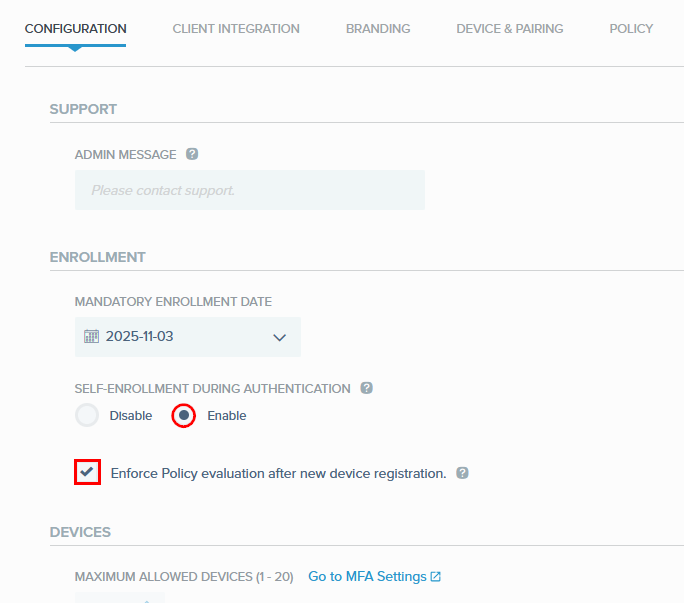This screenshot has width=684, height=603.
Task: Select the Disable self-enrollment radio button
Action: tap(87, 415)
